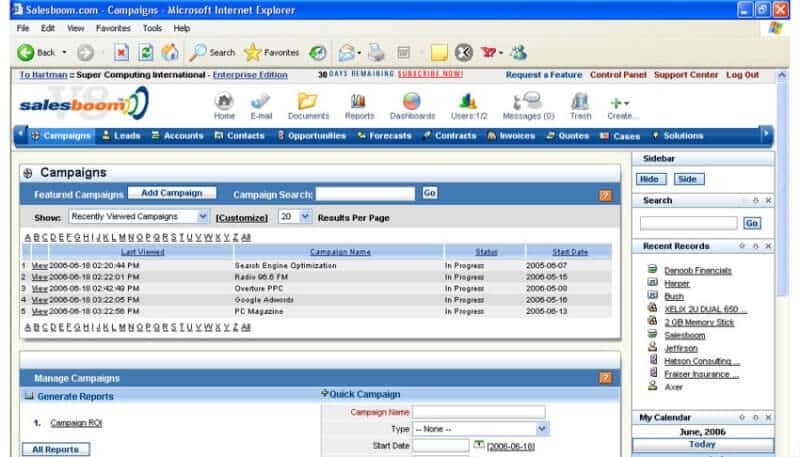
Task: Click the sidebar Search input field
Action: pos(688,223)
